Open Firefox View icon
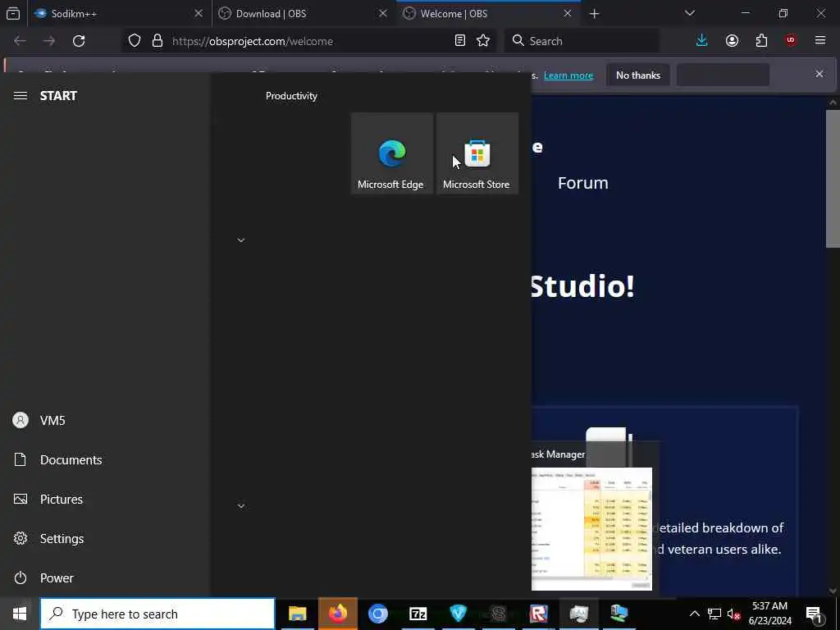The image size is (840, 630). coord(13,14)
